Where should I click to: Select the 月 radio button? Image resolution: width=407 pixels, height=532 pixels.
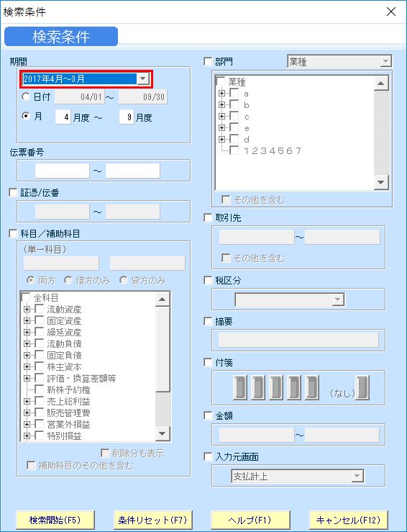26,116
